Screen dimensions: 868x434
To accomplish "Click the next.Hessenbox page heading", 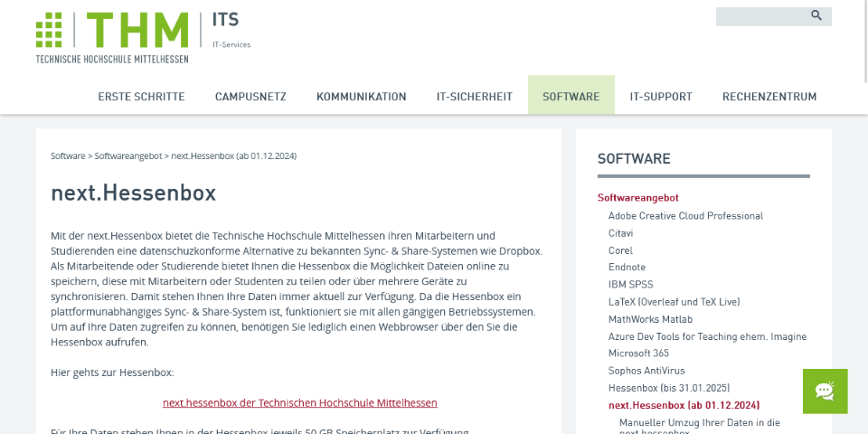I will [134, 193].
